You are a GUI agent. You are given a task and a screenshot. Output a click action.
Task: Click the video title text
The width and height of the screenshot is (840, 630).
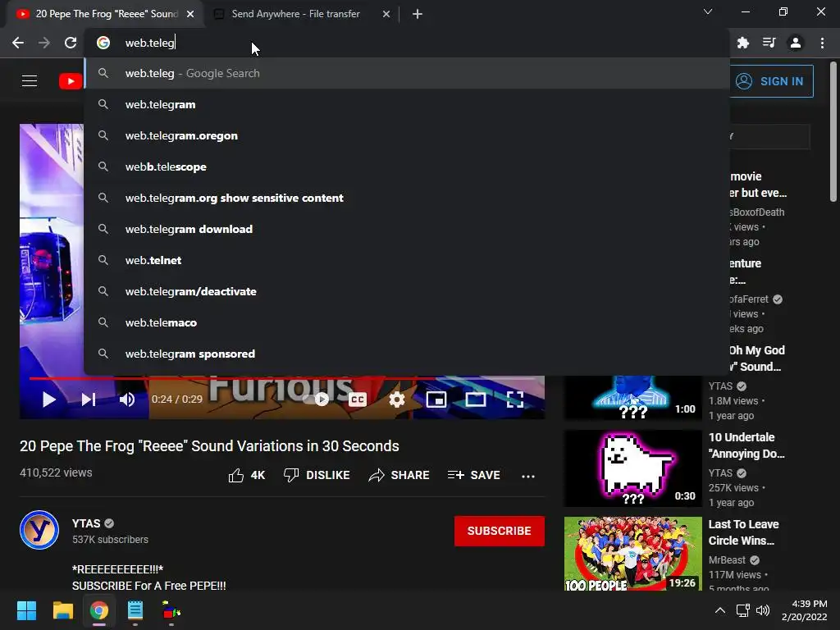tap(209, 445)
